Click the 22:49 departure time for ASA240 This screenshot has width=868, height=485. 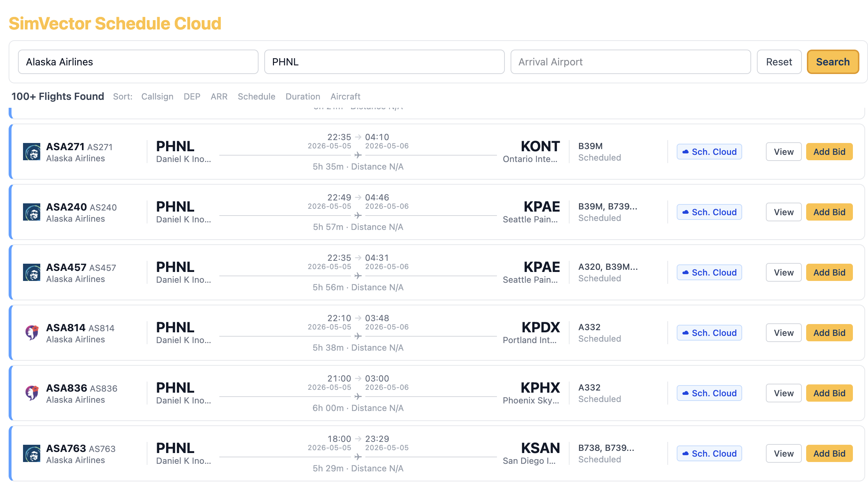(339, 198)
